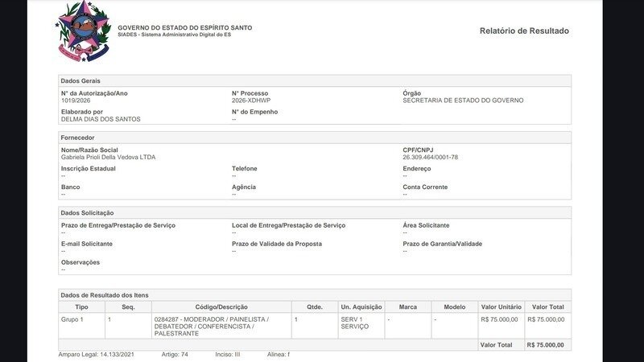644x362 pixels.
Task: Click the Valor Unitário column header
Action: [501, 307]
